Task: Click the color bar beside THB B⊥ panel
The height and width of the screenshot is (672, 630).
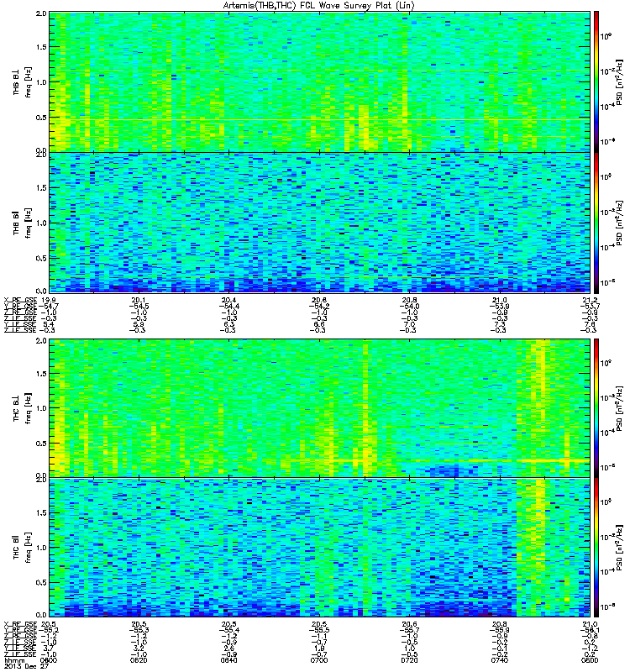Action: tap(596, 81)
